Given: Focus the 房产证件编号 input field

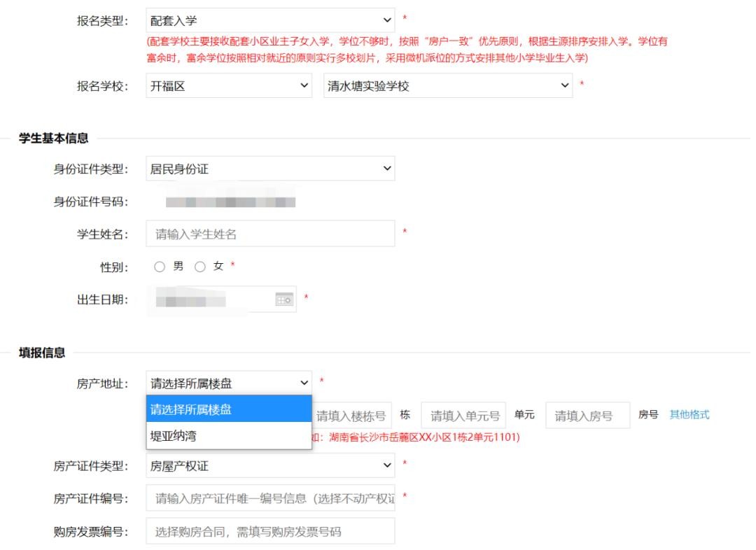Looking at the screenshot, I should (x=270, y=498).
